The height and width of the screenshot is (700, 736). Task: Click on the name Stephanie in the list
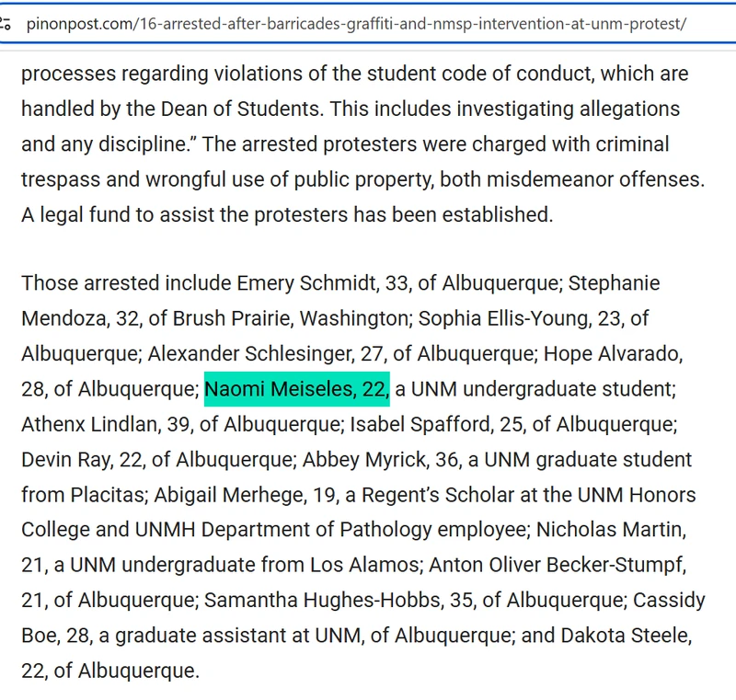coord(614,283)
